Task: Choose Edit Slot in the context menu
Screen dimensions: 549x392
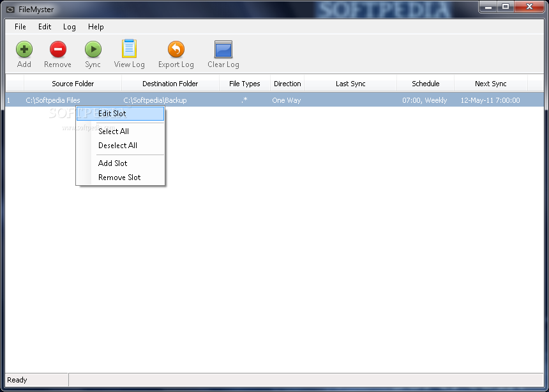Action: [x=120, y=114]
